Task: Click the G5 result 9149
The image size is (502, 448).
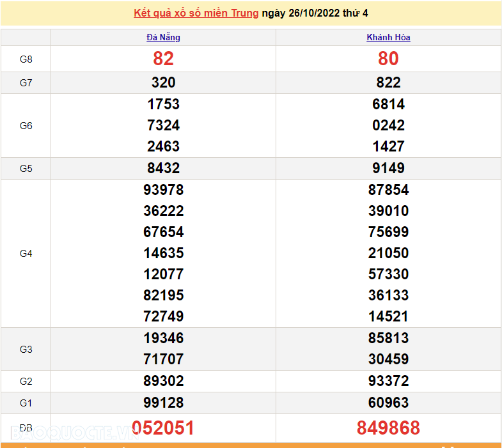Action: [x=388, y=168]
